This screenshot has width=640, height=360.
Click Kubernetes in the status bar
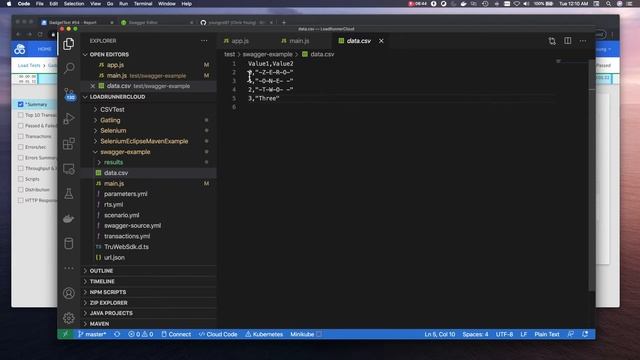click(264, 334)
